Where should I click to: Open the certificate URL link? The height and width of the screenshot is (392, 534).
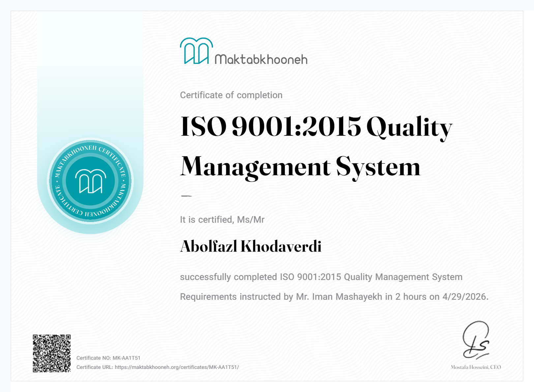tap(177, 367)
